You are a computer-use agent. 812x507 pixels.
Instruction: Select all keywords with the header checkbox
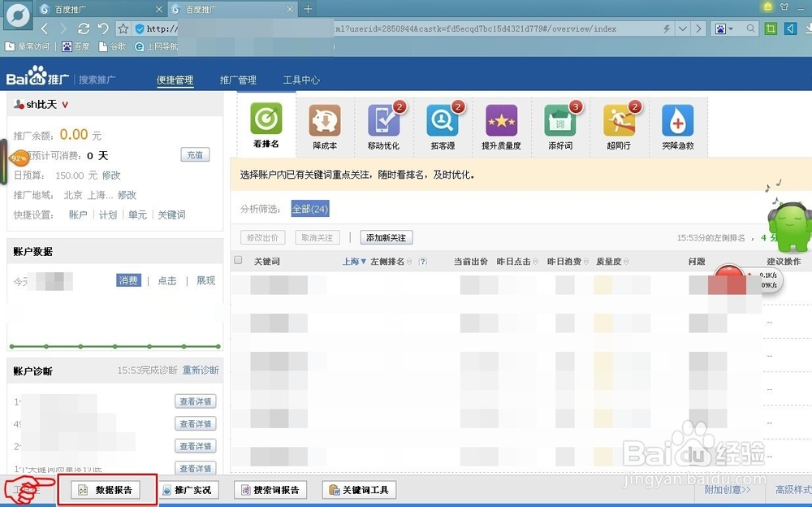(x=239, y=258)
